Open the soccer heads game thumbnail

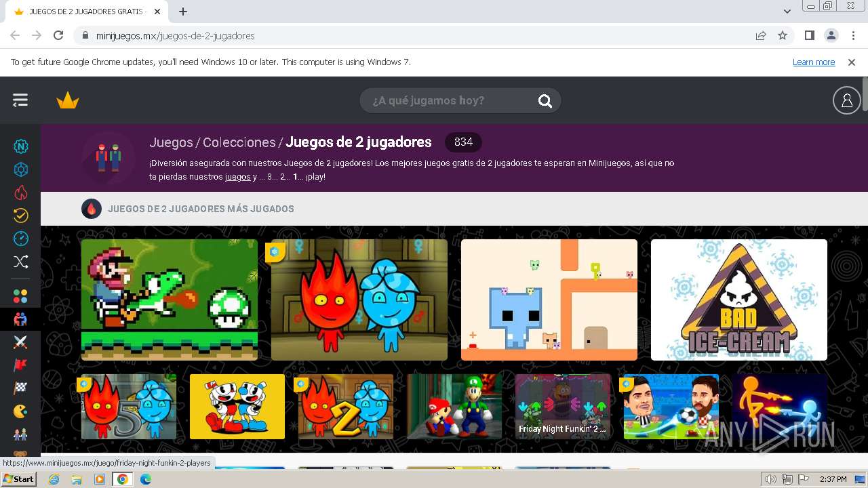[671, 407]
